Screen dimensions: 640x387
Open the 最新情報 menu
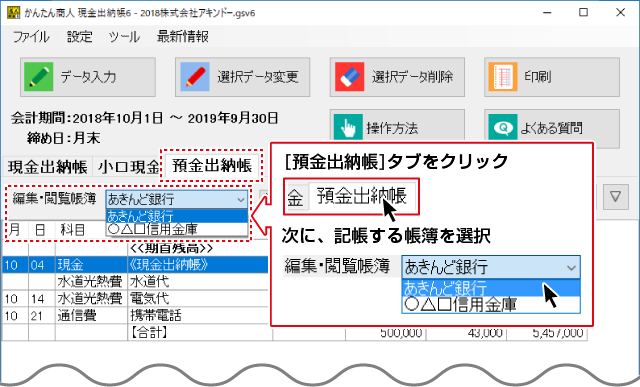coord(183,37)
